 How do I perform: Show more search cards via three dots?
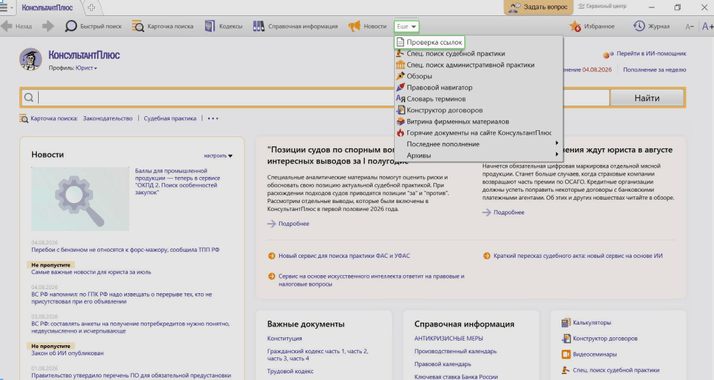click(213, 118)
